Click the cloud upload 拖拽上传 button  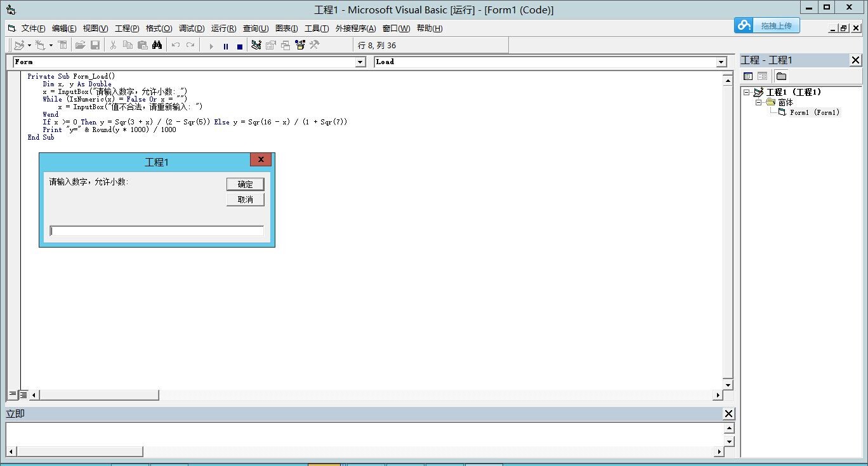(x=767, y=25)
